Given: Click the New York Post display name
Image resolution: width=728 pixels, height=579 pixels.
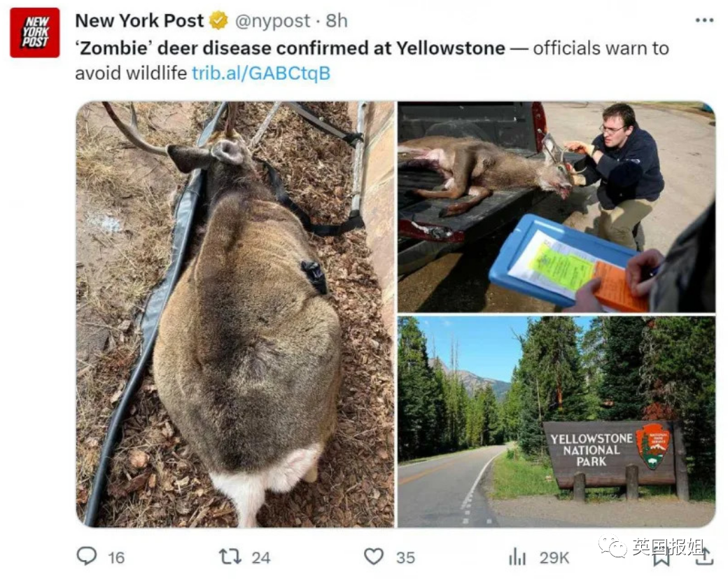Looking at the screenshot, I should coord(139,21).
